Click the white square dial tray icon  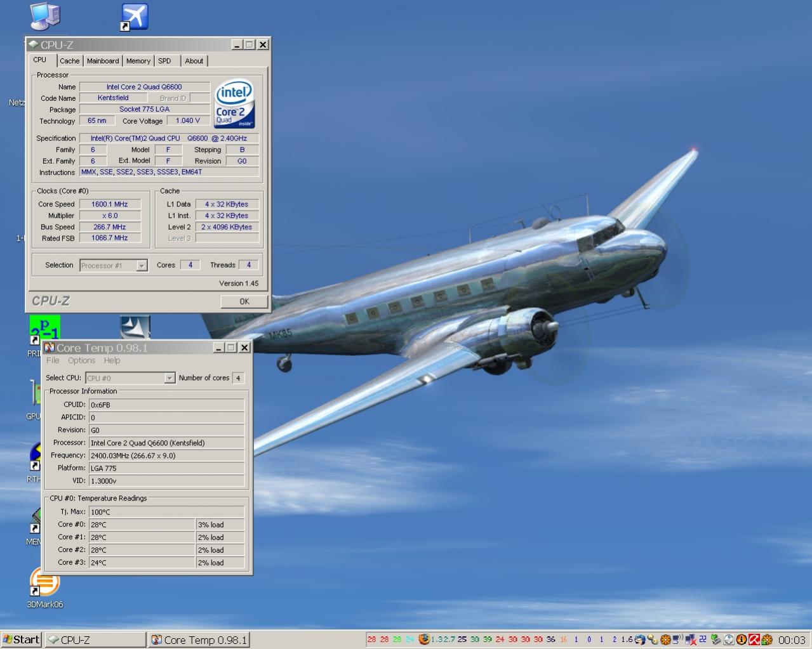click(729, 639)
